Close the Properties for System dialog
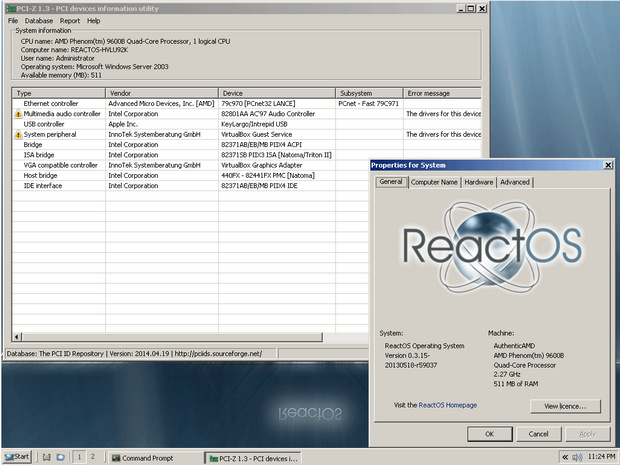The image size is (620, 465). pyautogui.click(x=609, y=165)
